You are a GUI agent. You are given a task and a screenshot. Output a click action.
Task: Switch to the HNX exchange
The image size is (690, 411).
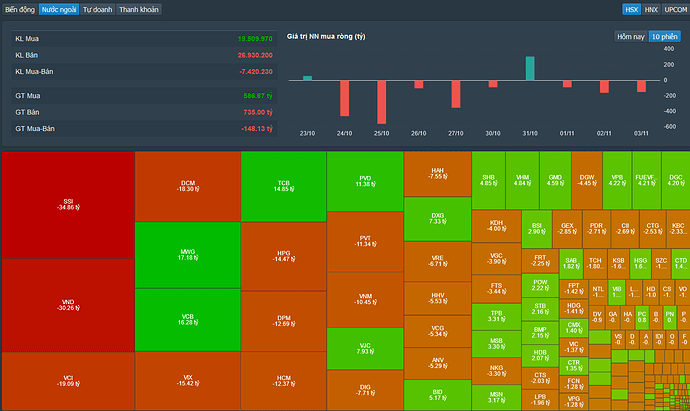pos(651,9)
